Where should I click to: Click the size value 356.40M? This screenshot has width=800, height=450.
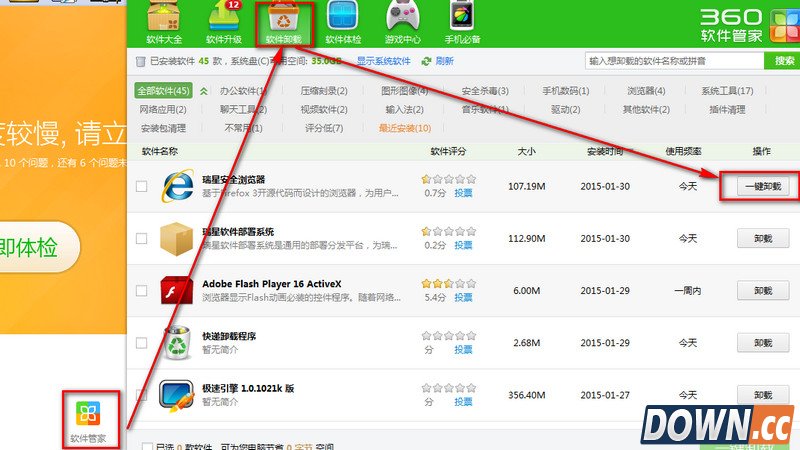click(x=527, y=395)
